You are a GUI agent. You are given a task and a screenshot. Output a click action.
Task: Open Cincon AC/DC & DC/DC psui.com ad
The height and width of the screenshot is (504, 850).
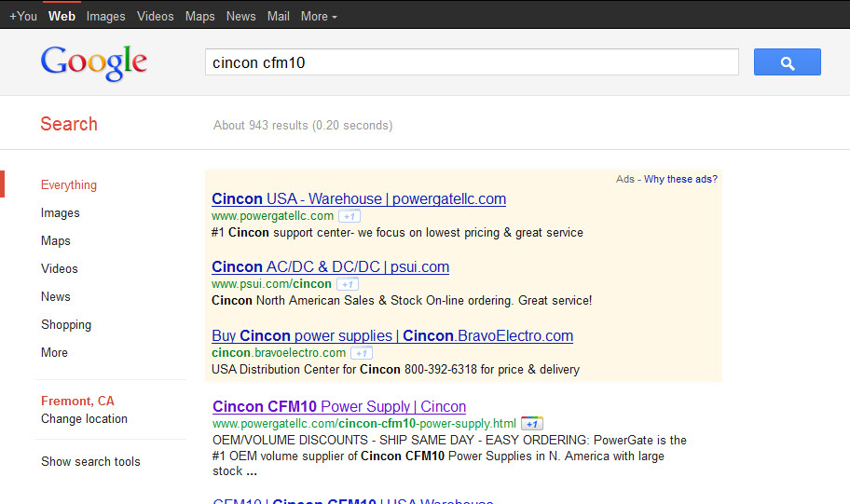[x=330, y=267]
